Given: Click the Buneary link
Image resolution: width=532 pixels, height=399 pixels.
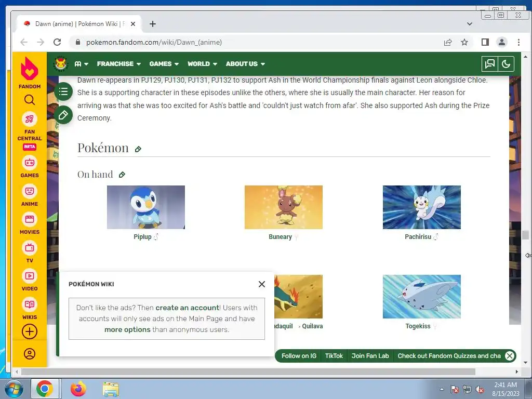Looking at the screenshot, I should 280,237.
